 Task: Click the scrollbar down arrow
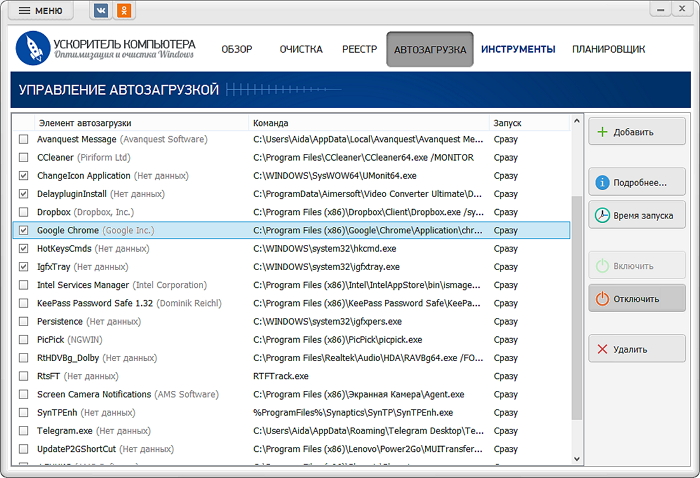pyautogui.click(x=576, y=459)
